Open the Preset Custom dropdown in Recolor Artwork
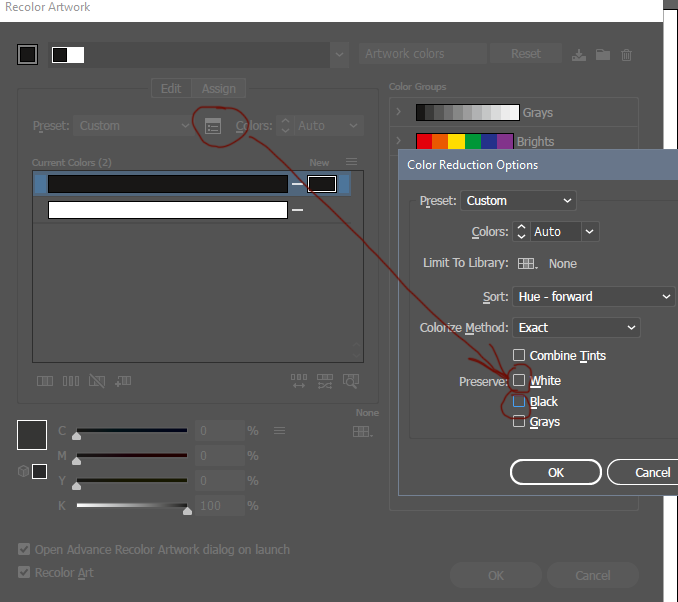Image resolution: width=678 pixels, height=602 pixels. pos(133,126)
